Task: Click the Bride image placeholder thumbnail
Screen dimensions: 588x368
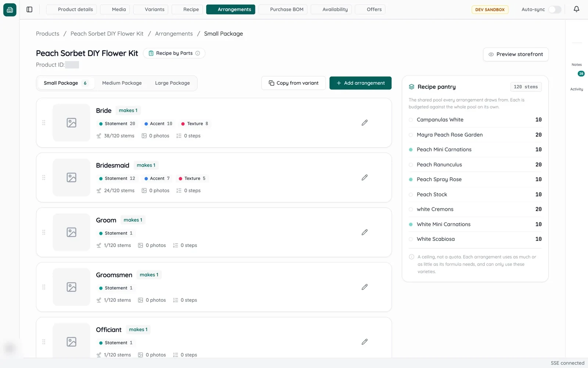Action: pos(71,123)
